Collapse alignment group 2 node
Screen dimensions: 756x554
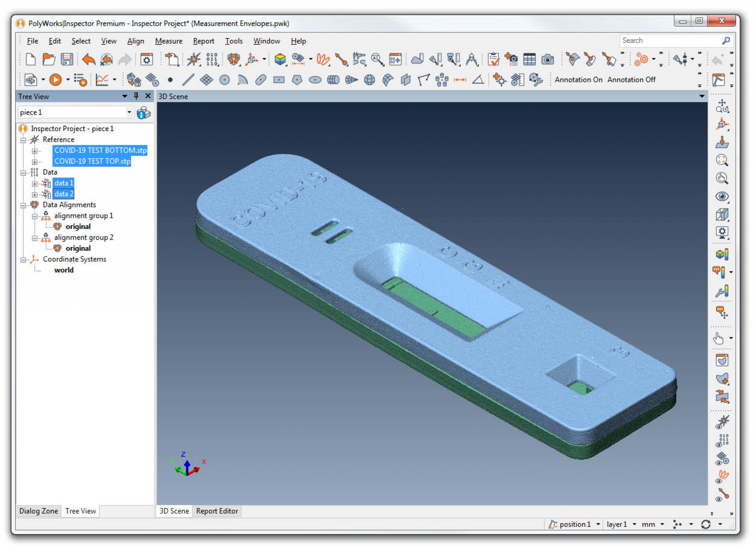34,238
